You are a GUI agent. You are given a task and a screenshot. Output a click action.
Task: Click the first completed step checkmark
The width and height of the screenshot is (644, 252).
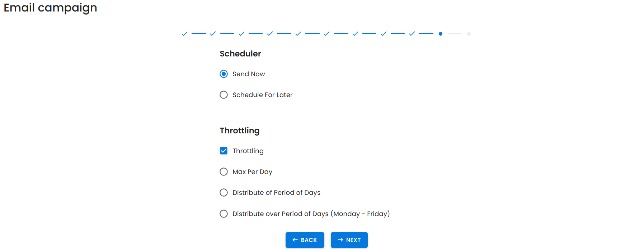(x=184, y=34)
